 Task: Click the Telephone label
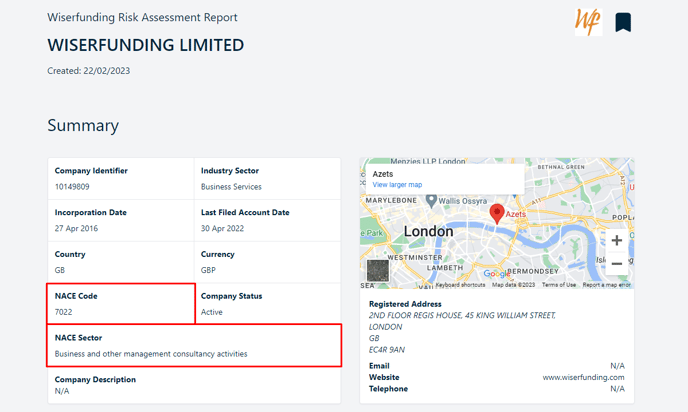pos(388,389)
